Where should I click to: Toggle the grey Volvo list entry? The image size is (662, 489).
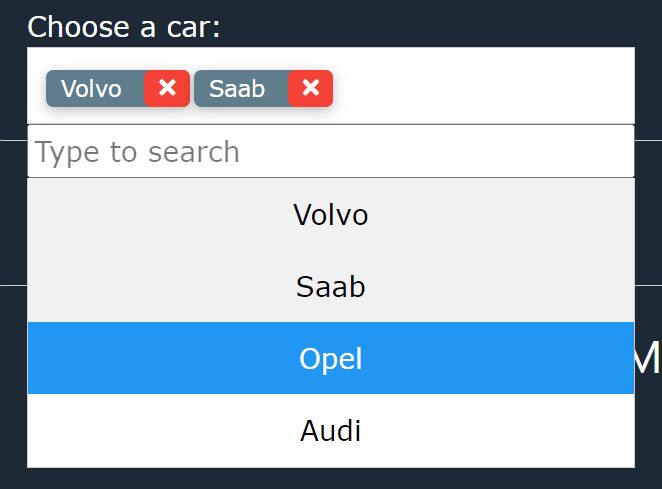point(331,215)
